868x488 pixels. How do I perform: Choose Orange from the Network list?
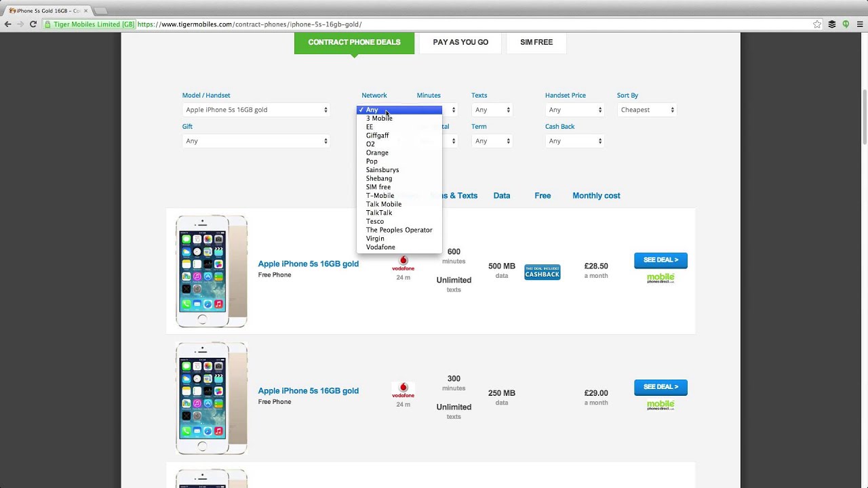point(399,152)
